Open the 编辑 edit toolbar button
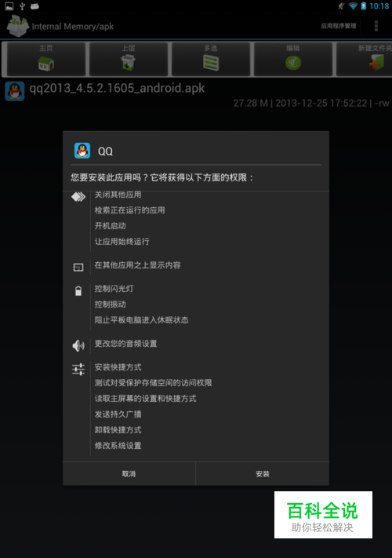 [x=293, y=59]
